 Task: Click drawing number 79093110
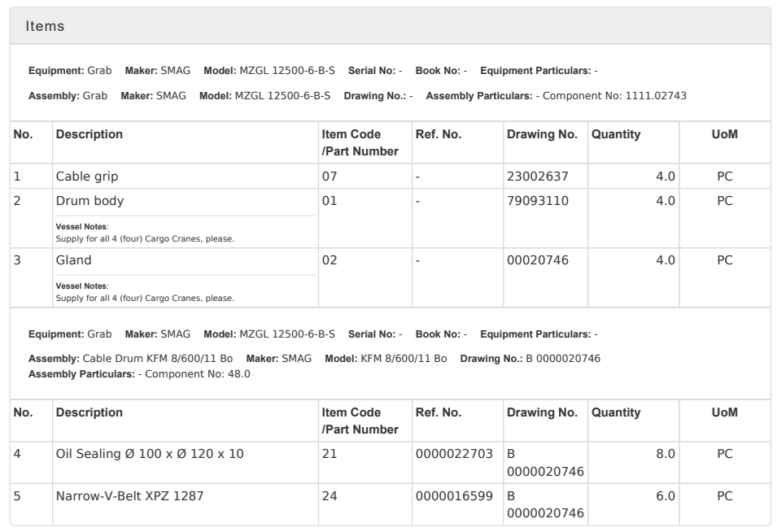tap(538, 201)
